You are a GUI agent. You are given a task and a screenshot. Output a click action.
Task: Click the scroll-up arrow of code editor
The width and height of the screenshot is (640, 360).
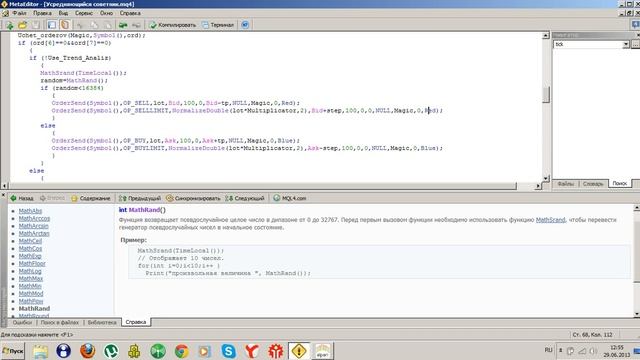point(546,36)
